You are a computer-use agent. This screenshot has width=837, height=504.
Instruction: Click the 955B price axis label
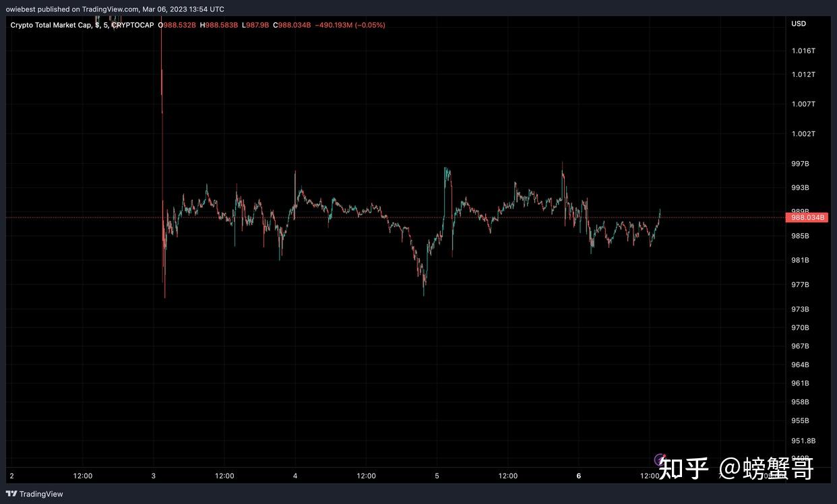pyautogui.click(x=800, y=420)
